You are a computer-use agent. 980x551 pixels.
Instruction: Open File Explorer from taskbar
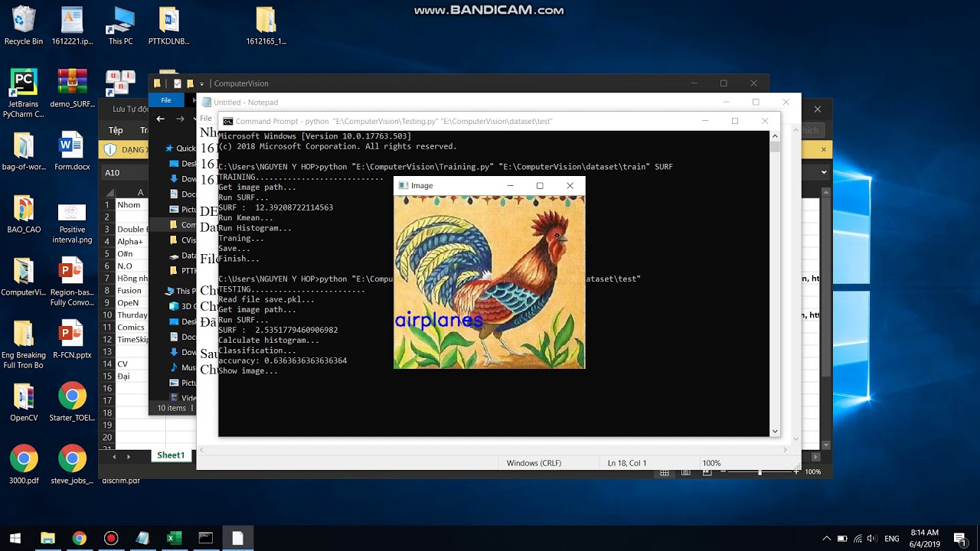pyautogui.click(x=47, y=538)
